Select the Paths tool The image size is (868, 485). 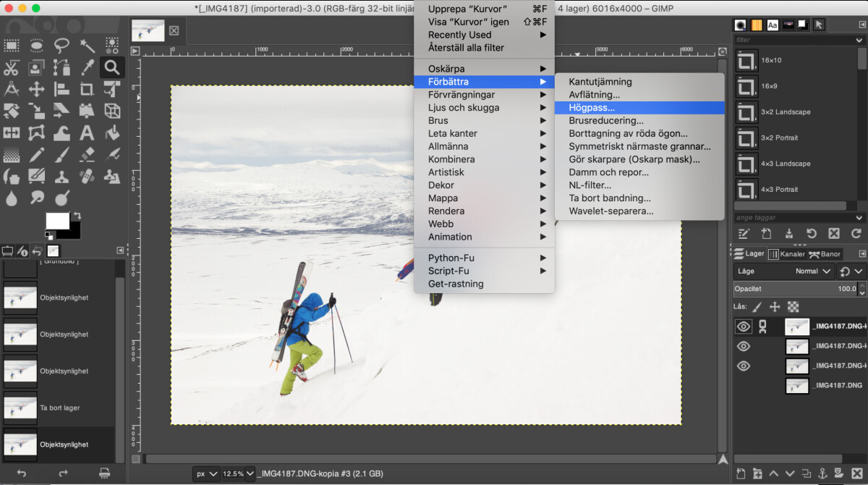pyautogui.click(x=62, y=68)
